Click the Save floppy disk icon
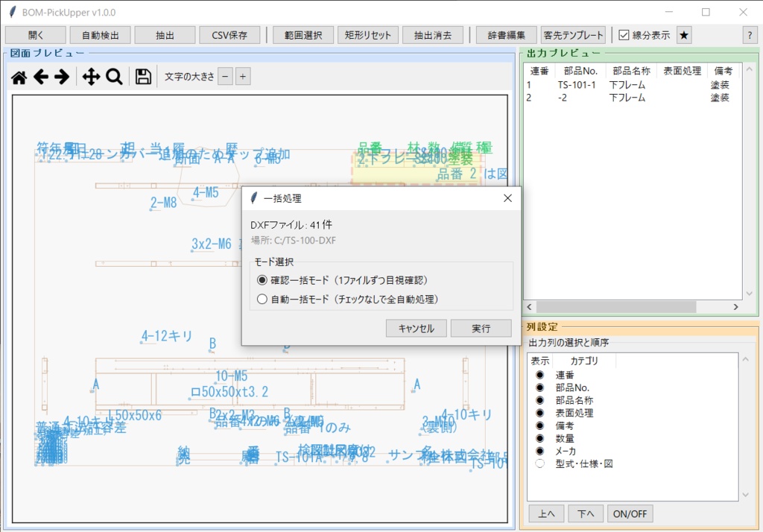The height and width of the screenshot is (532, 763). tap(143, 77)
